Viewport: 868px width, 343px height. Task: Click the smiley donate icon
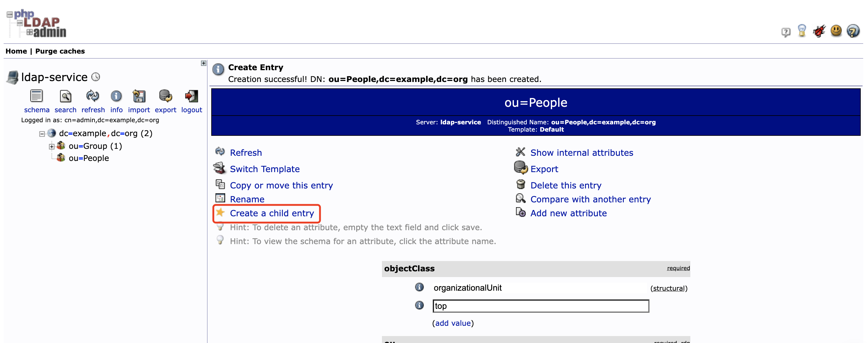(836, 31)
